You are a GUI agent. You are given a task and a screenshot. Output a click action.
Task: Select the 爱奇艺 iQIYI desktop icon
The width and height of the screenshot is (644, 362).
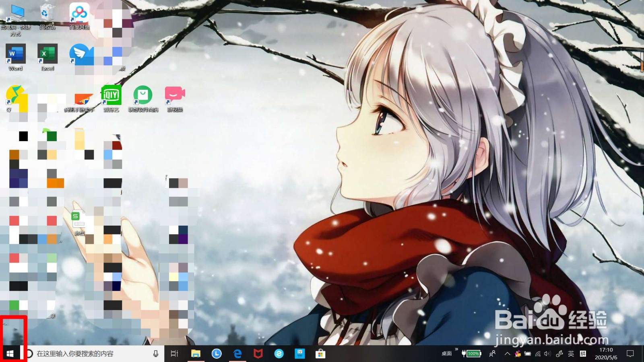pyautogui.click(x=111, y=99)
